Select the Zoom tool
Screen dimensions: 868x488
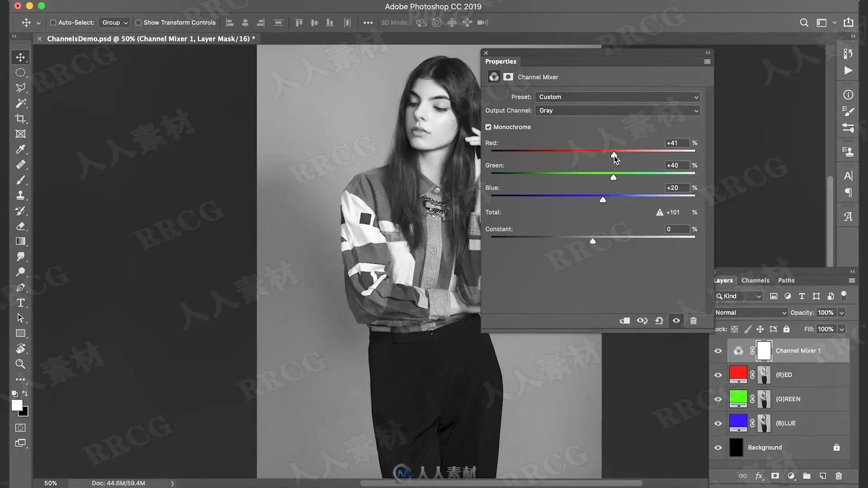pyautogui.click(x=20, y=364)
